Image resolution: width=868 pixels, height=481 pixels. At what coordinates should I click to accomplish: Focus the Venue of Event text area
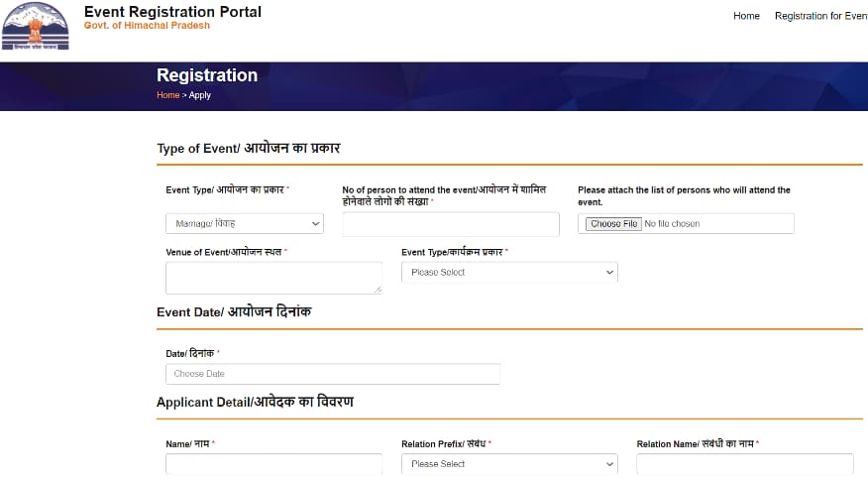(274, 278)
